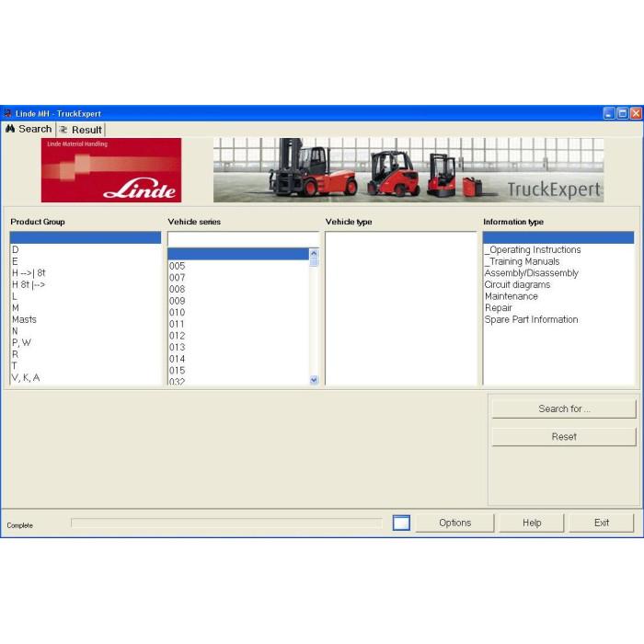Pick vehicle series 007
The height and width of the screenshot is (644, 644).
tap(238, 277)
